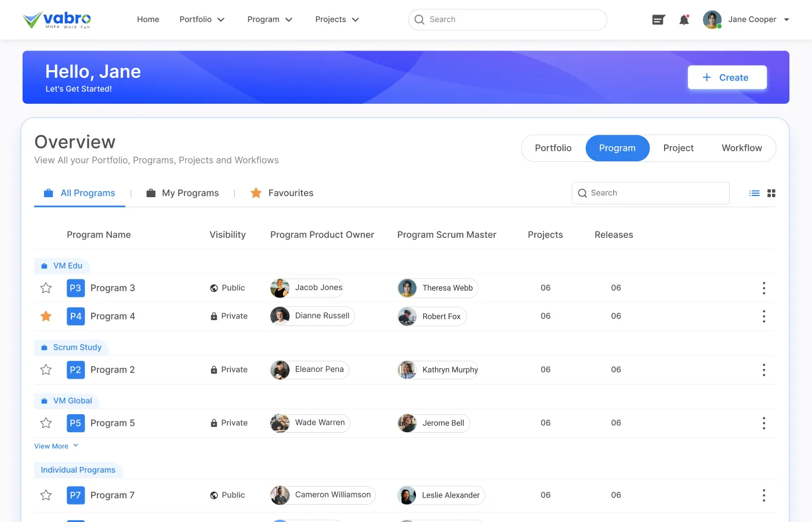The height and width of the screenshot is (522, 812).
Task: Open Jane Cooper account dropdown
Action: pyautogui.click(x=746, y=20)
